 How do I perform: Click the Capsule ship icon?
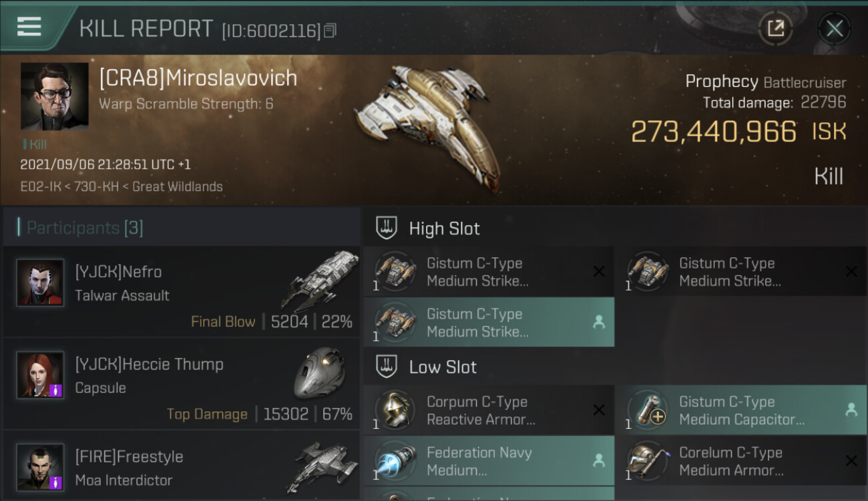tap(320, 373)
